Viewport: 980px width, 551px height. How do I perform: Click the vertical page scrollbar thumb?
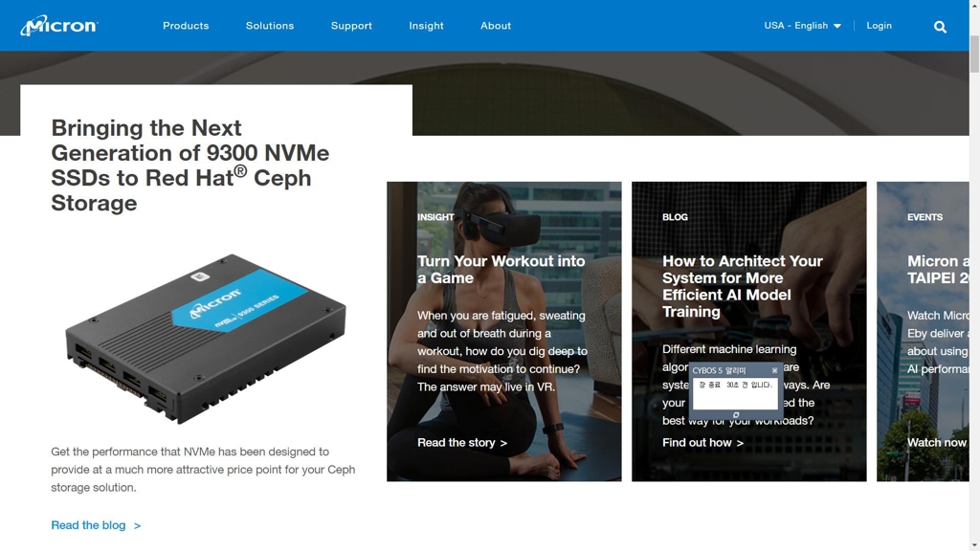tap(974, 55)
